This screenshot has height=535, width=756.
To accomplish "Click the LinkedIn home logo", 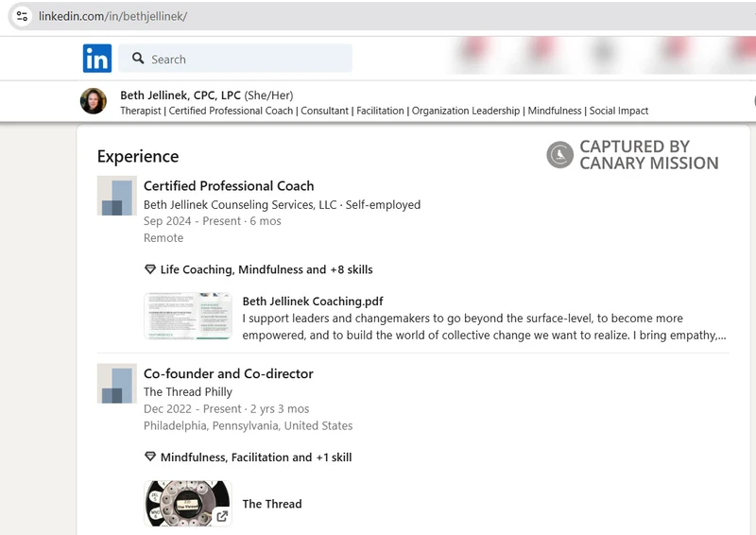I will click(96, 59).
